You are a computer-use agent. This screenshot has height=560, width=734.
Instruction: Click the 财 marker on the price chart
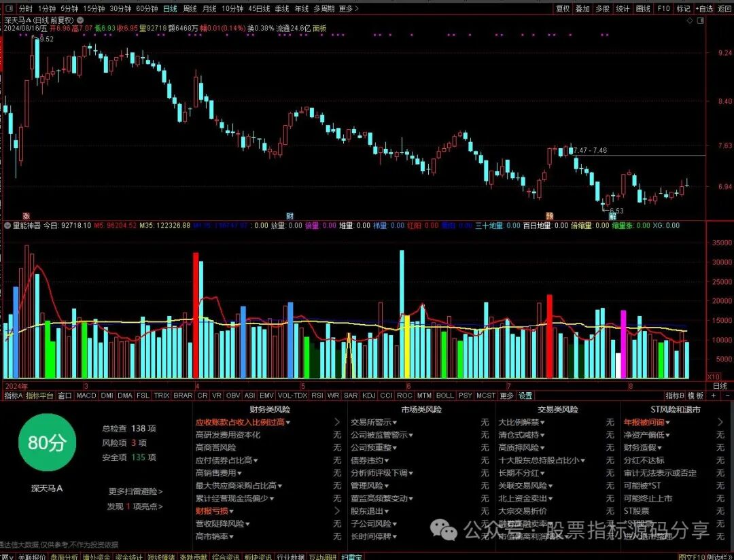click(x=290, y=216)
